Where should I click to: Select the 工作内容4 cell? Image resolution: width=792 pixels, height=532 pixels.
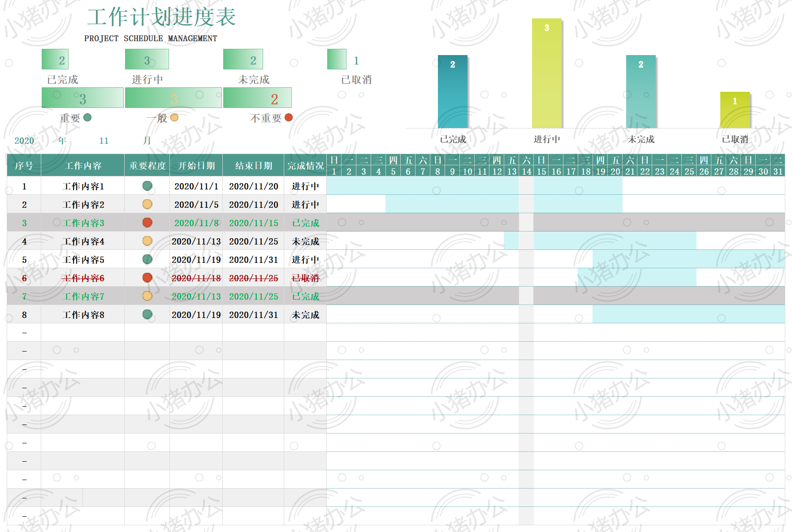coord(82,241)
